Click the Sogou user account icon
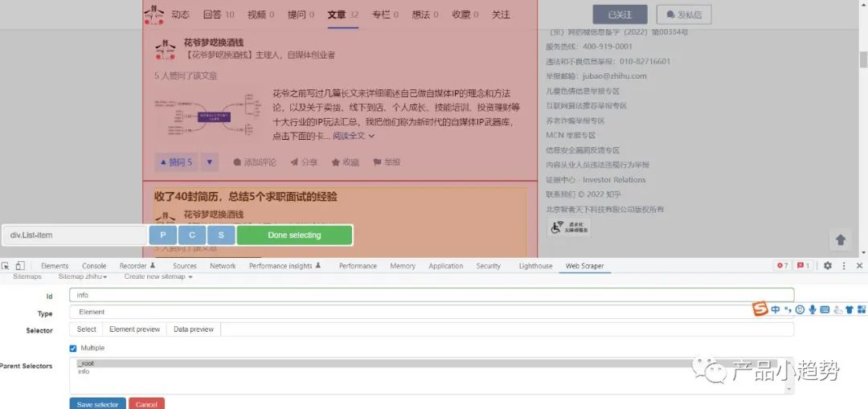 pos(837,309)
